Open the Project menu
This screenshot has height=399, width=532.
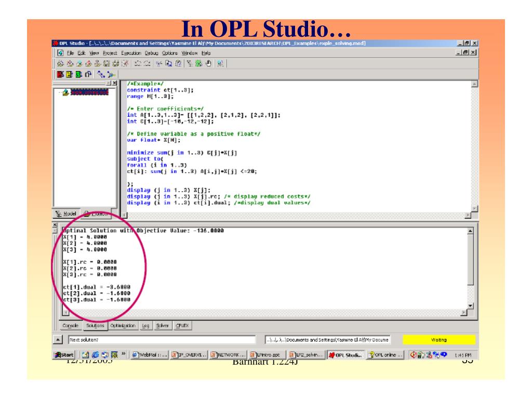[110, 53]
